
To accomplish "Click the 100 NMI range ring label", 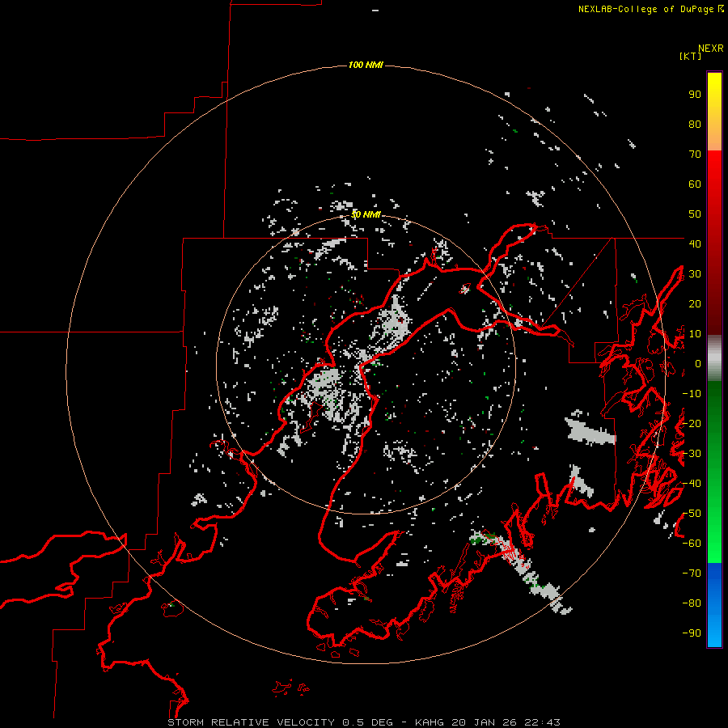I will [366, 65].
